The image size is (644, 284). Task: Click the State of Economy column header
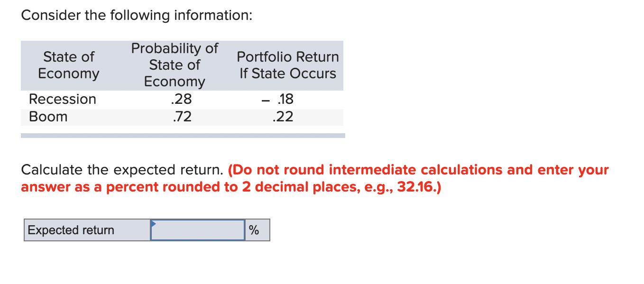pyautogui.click(x=68, y=65)
